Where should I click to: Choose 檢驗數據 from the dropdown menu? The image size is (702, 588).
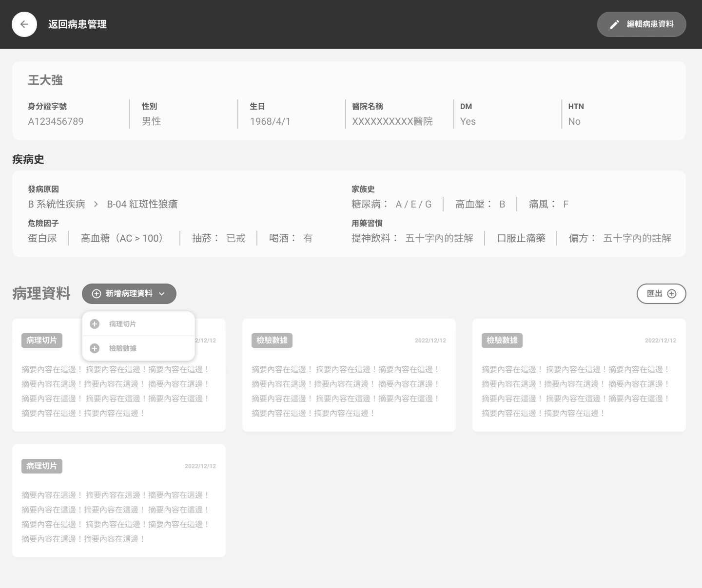123,348
